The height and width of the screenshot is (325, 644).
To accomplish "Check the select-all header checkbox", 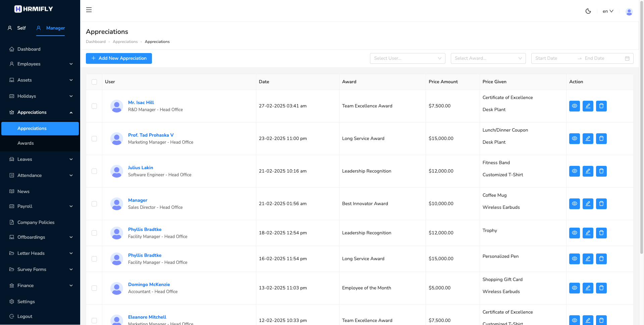I will coord(94,82).
